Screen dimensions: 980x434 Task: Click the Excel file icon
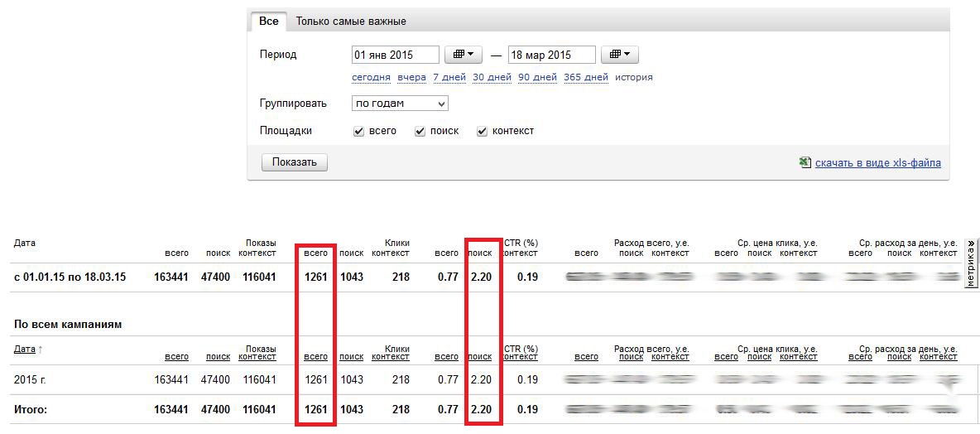point(805,162)
